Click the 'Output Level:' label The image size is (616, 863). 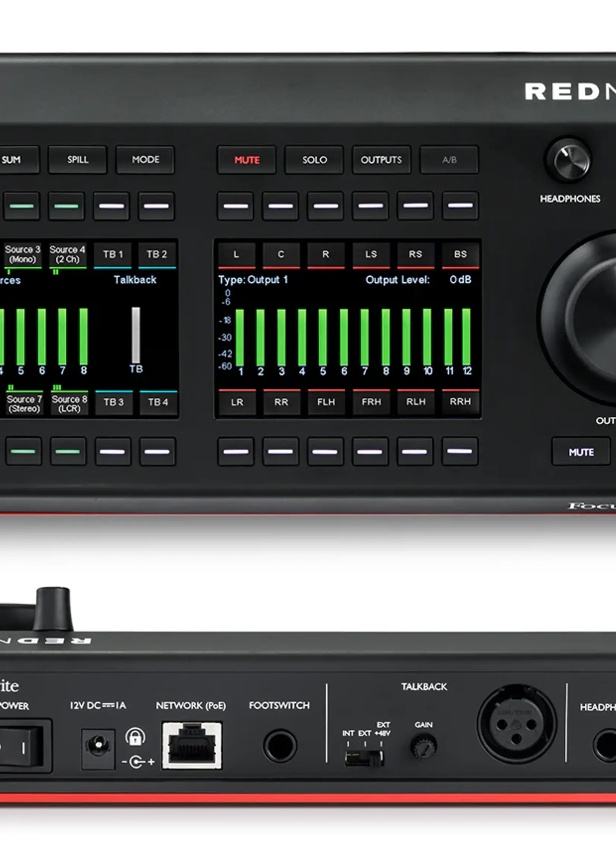[397, 280]
